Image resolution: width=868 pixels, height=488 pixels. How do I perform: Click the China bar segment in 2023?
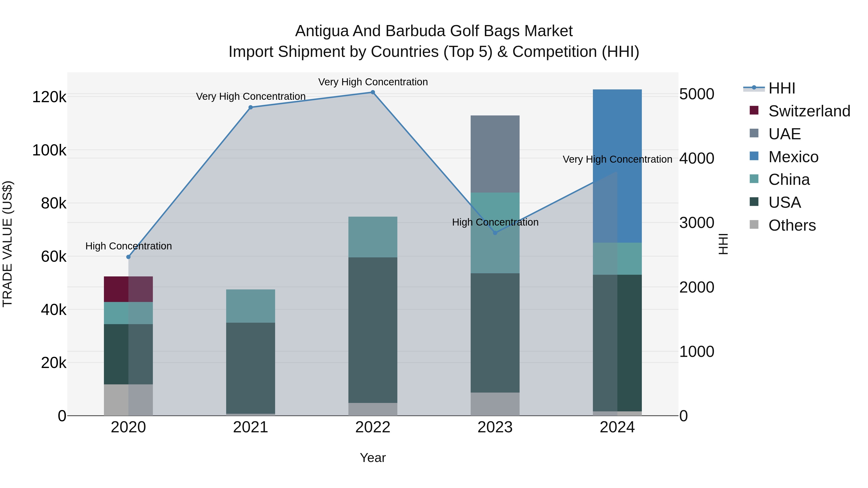[495, 233]
